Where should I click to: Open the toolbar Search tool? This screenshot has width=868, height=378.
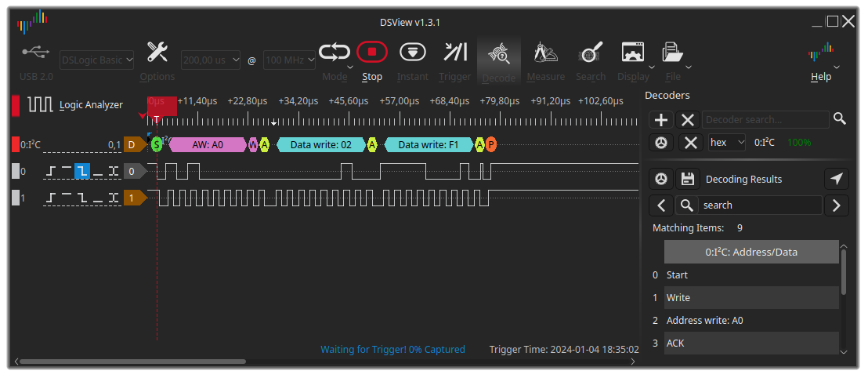(x=591, y=53)
